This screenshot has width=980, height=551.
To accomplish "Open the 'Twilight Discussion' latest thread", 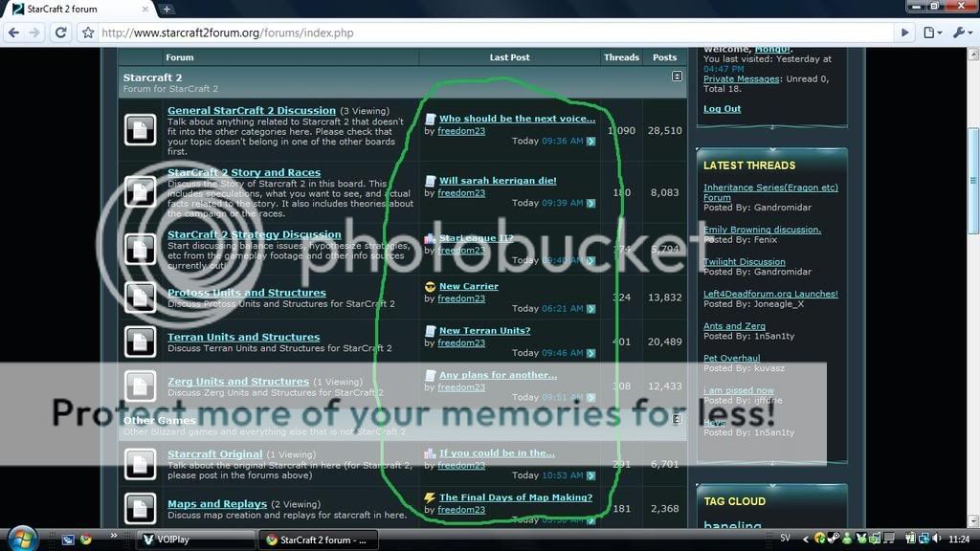I will [x=745, y=262].
